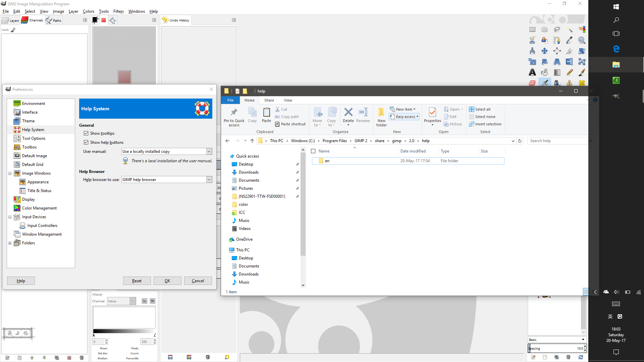Collapse the Input Devices tree node
The width and height of the screenshot is (644, 362).
[x=10, y=217]
